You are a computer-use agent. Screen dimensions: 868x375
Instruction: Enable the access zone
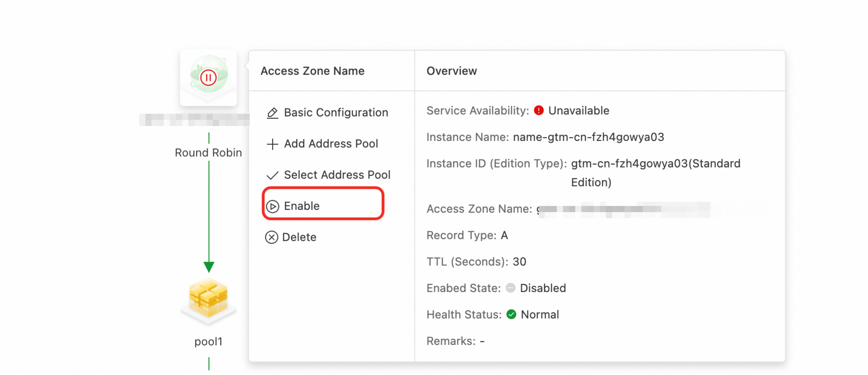coord(302,206)
